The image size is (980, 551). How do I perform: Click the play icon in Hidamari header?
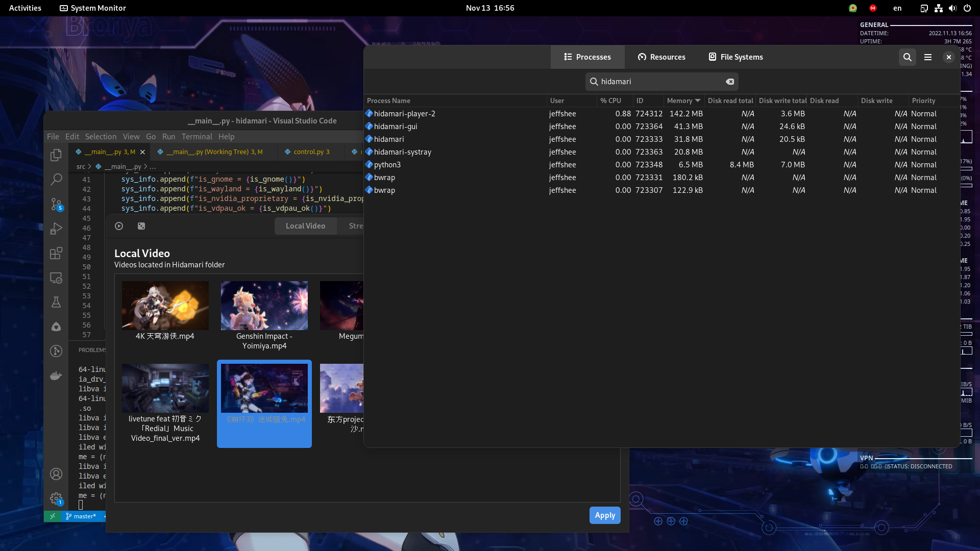(119, 226)
